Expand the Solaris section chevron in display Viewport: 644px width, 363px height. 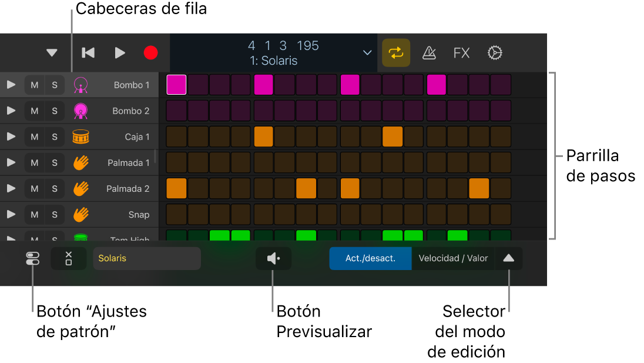pyautogui.click(x=367, y=53)
